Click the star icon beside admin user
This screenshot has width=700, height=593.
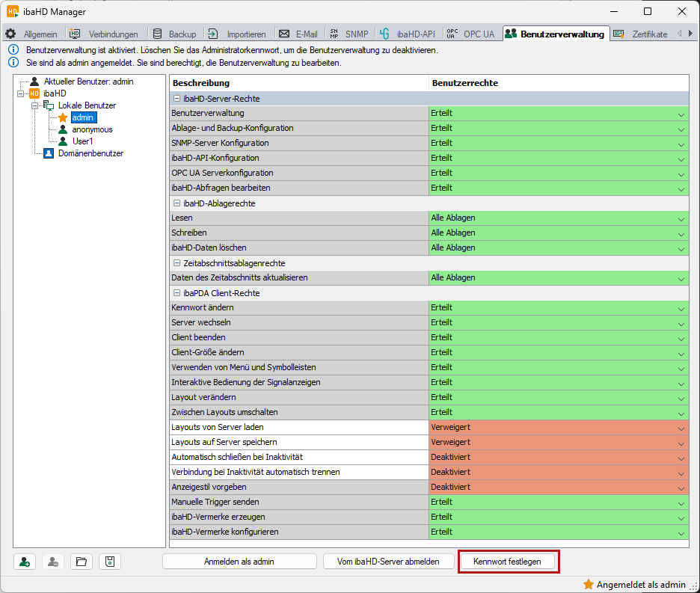coord(63,117)
